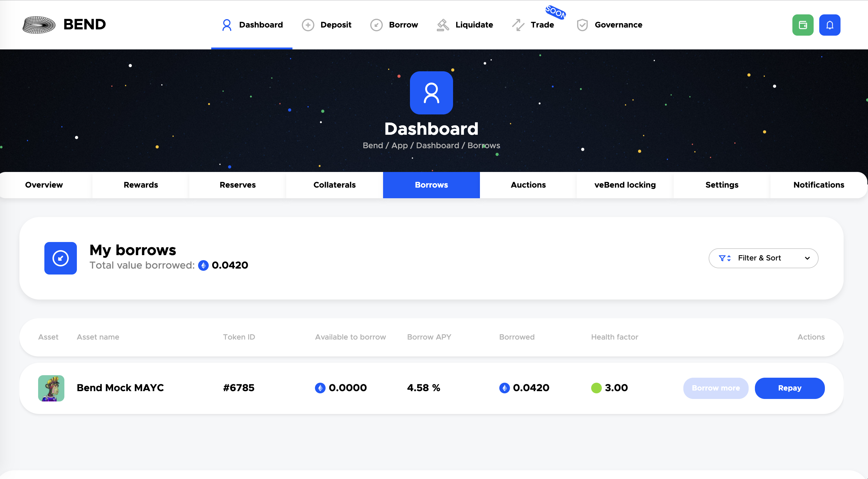
Task: Go to Borrow in top navigation
Action: (403, 25)
